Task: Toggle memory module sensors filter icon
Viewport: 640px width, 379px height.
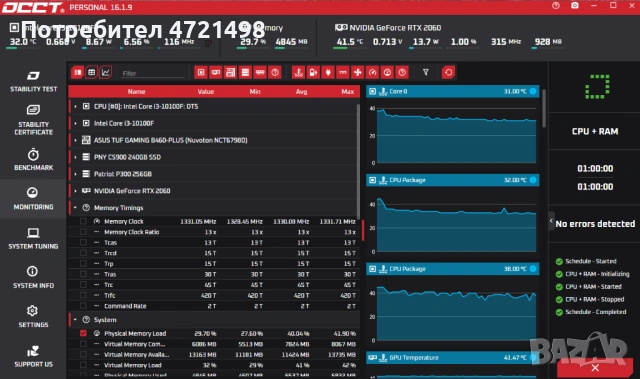Action: [x=260, y=73]
